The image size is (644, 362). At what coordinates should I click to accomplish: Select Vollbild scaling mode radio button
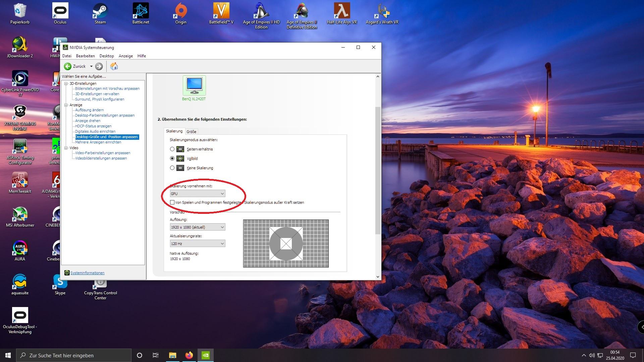click(x=172, y=159)
